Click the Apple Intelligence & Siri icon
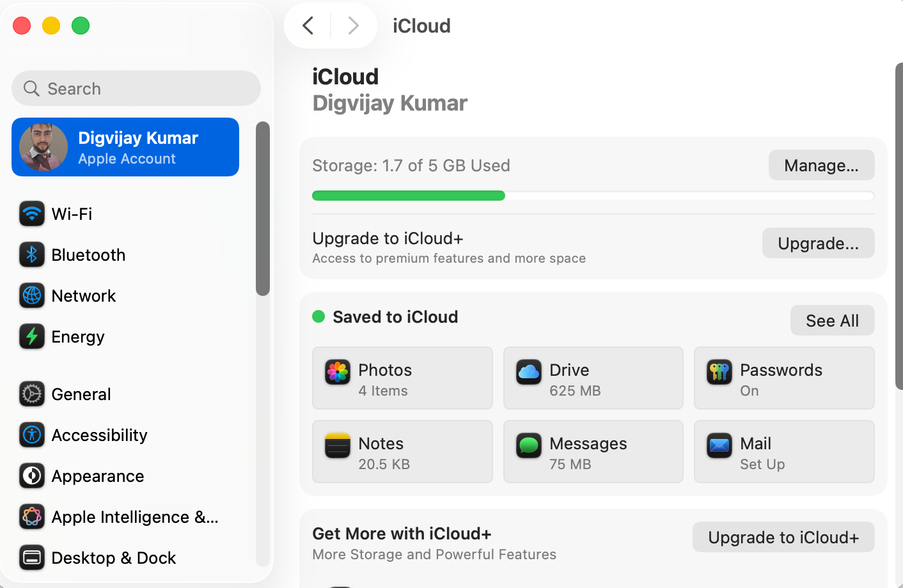Viewport: 903px width, 588px height. tap(32, 516)
